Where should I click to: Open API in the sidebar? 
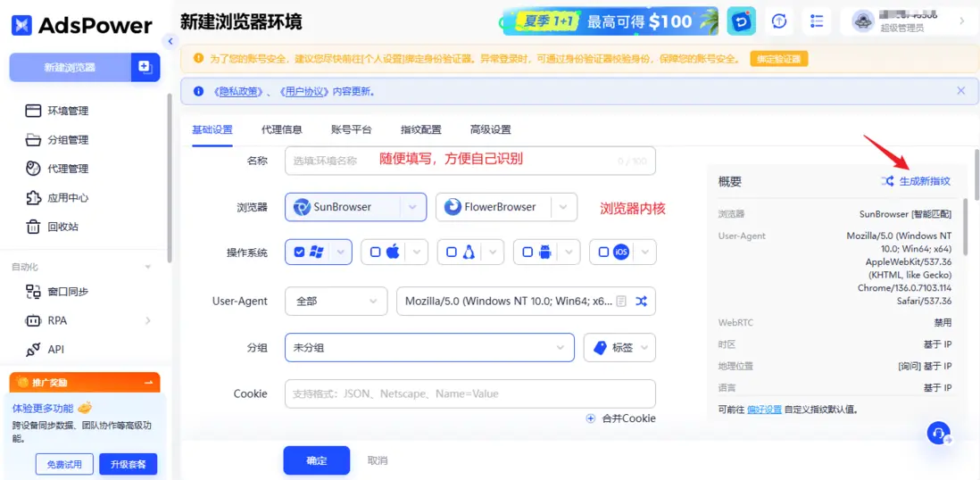pos(45,350)
